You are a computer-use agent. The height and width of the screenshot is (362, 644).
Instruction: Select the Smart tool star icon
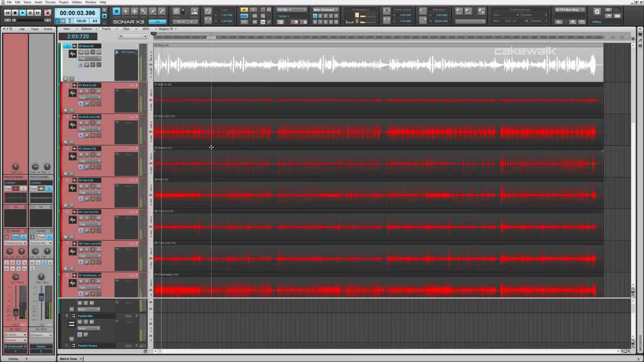116,11
